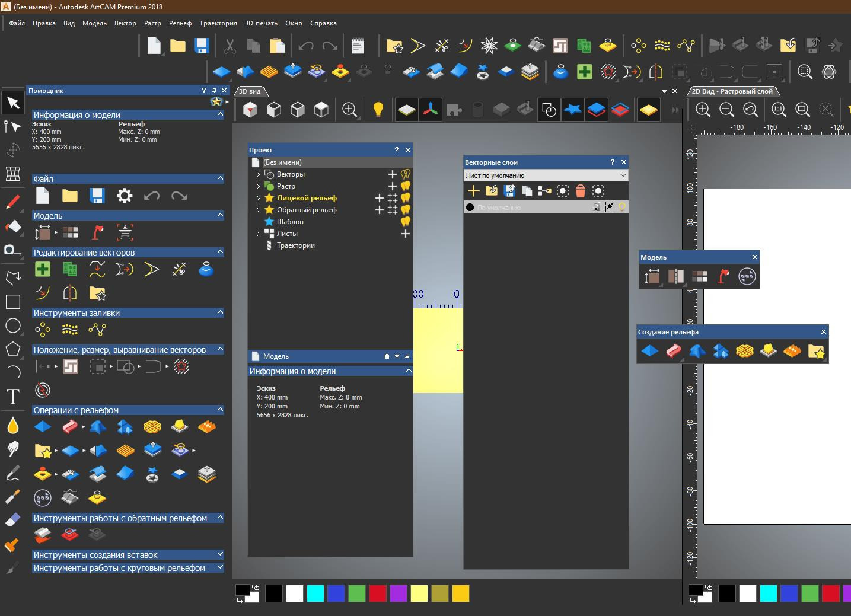Toggle visibility bulb for Векторы
851x616 pixels.
(x=406, y=174)
